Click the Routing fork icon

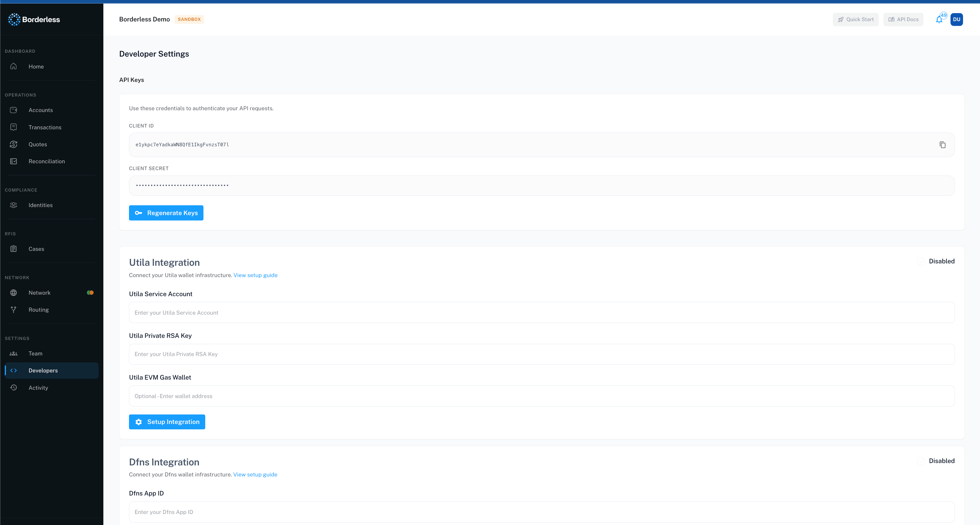click(14, 310)
